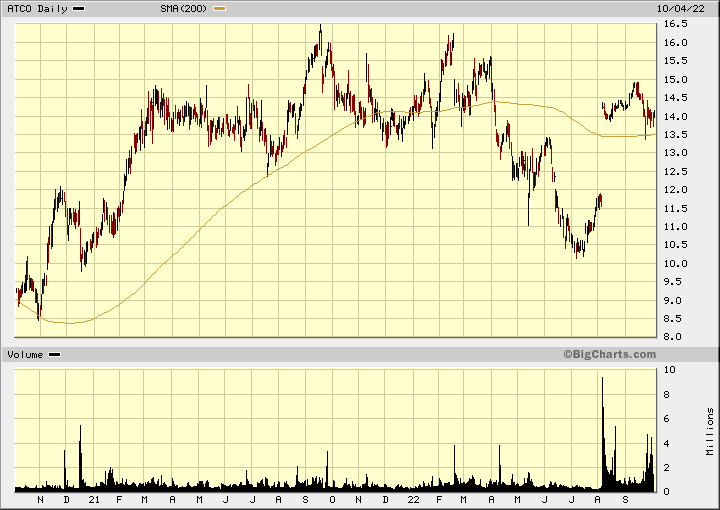Screen dimensions: 720x510
Task: Click the highest volume spike in August 2022
Action: 602,434
